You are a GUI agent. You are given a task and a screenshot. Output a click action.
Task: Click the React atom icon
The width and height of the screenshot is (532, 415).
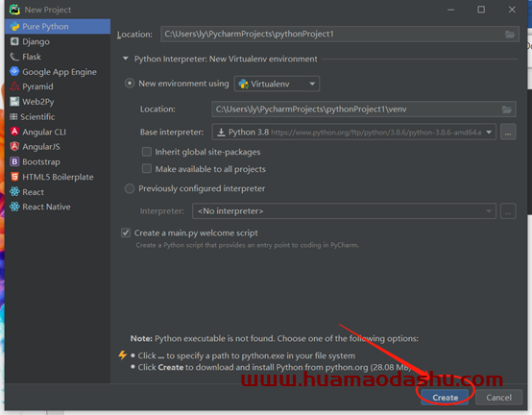point(14,191)
